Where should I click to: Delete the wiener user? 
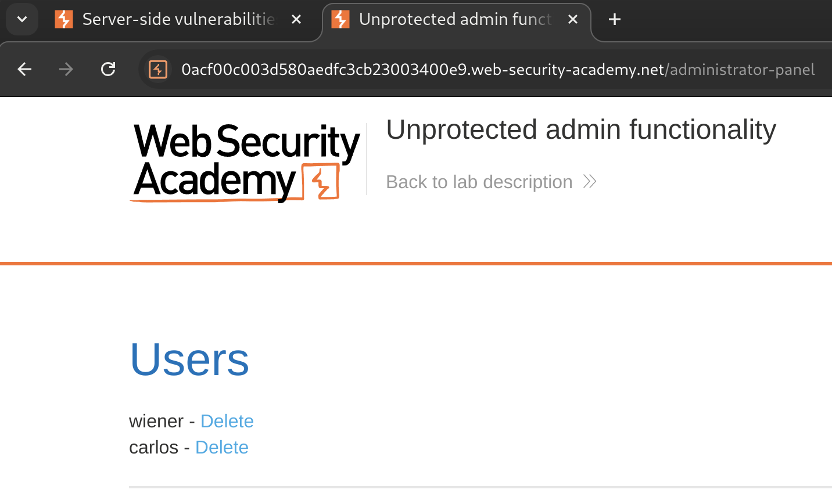(x=227, y=421)
